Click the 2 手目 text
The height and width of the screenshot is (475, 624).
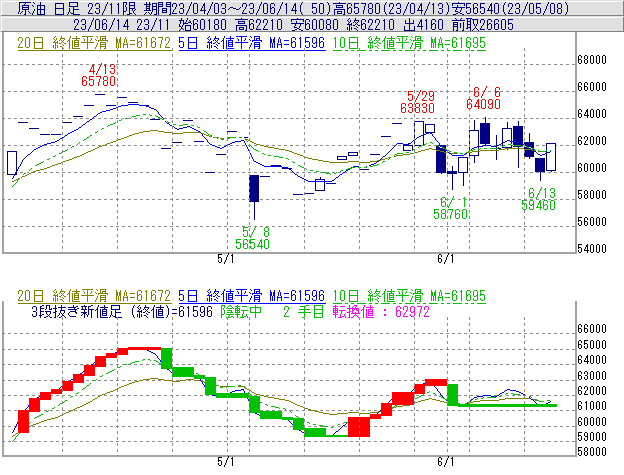pos(304,311)
